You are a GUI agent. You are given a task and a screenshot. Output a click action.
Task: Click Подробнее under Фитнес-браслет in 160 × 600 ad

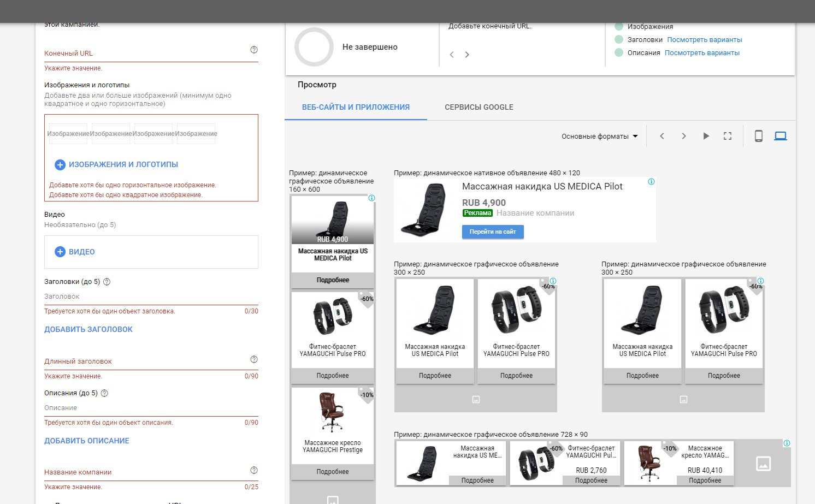pyautogui.click(x=333, y=376)
